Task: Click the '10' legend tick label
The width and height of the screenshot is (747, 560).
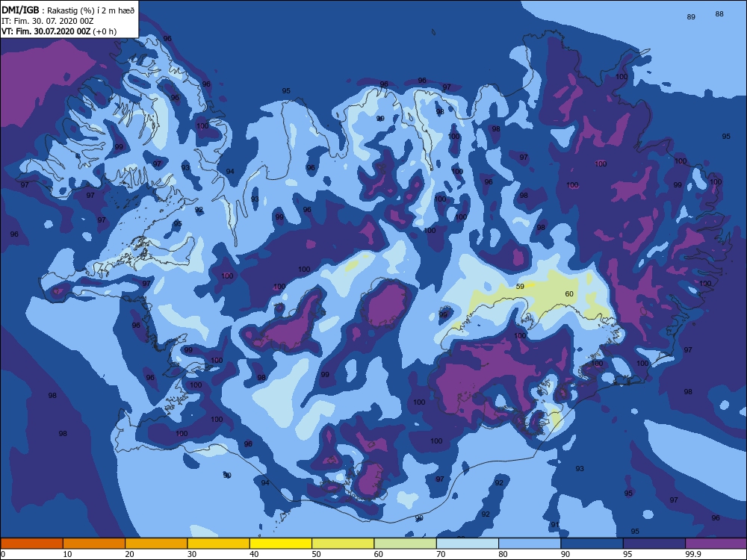Action: [68, 554]
